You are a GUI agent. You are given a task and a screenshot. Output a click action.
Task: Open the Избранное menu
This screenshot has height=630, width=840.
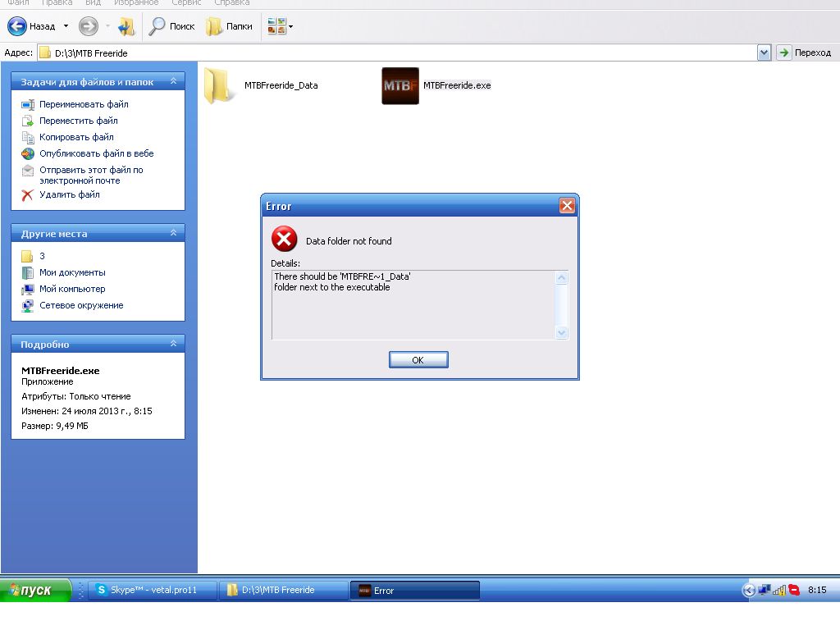pos(136,2)
